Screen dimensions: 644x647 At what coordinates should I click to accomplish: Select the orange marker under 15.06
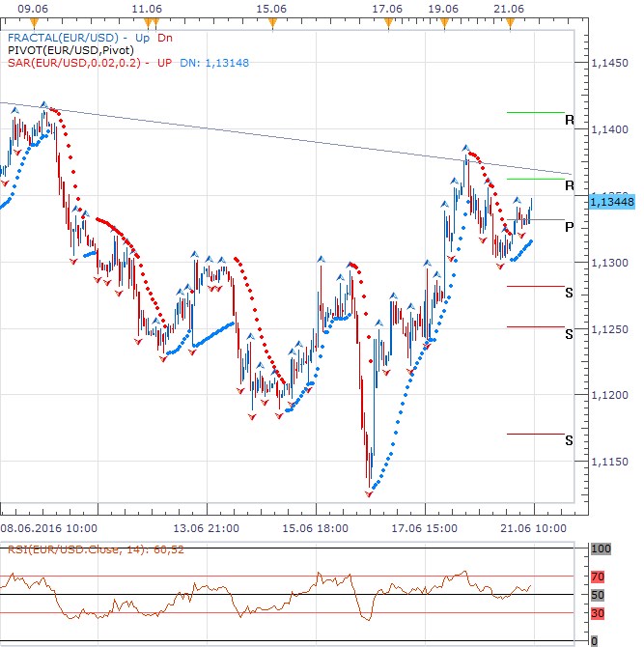(273, 20)
